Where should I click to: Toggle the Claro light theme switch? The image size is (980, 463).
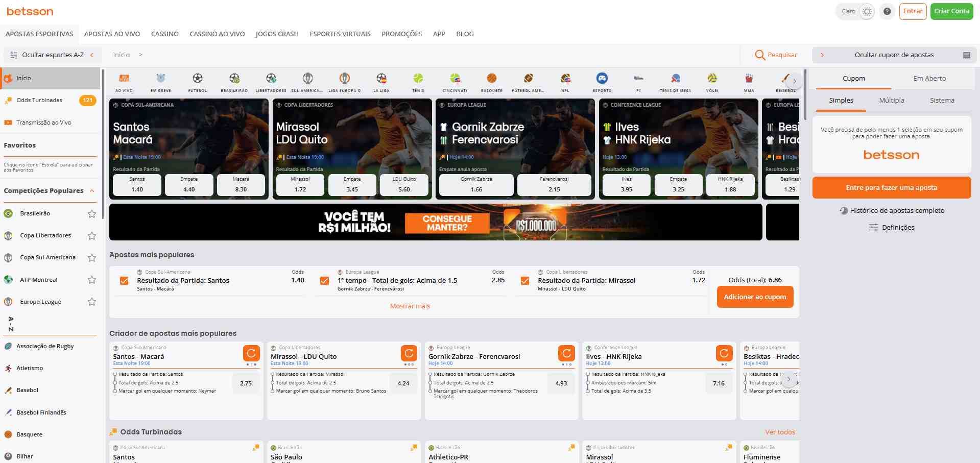[x=867, y=11]
